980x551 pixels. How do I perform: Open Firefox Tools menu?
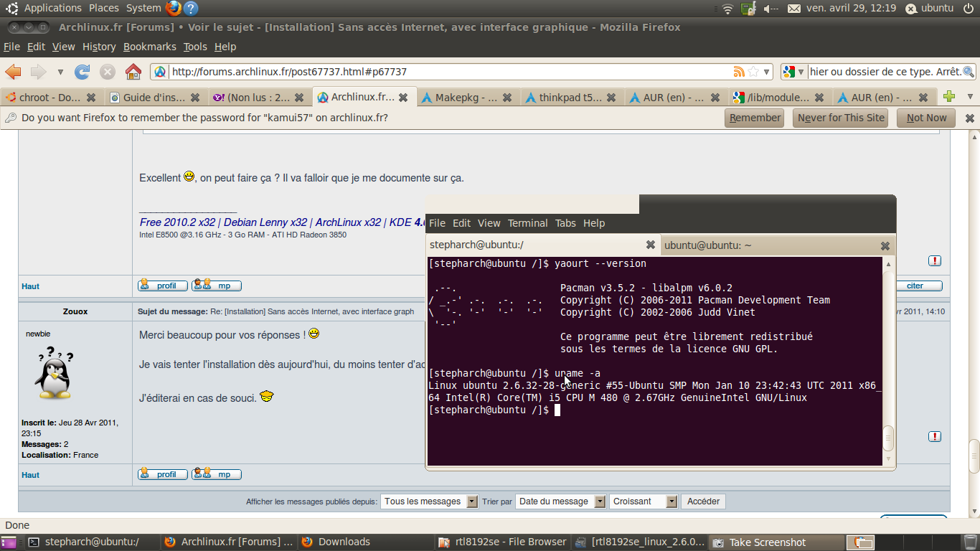[195, 47]
